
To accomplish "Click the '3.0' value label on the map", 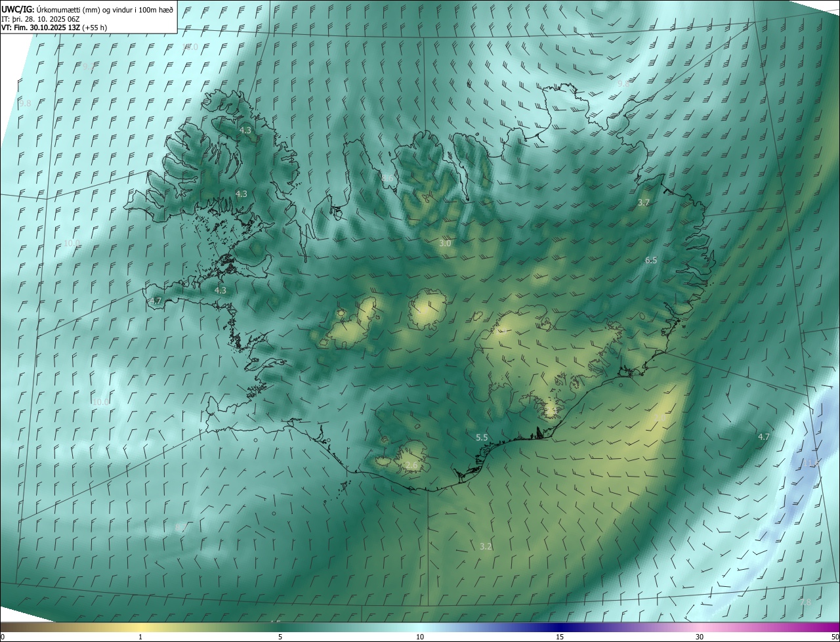I will [445, 243].
